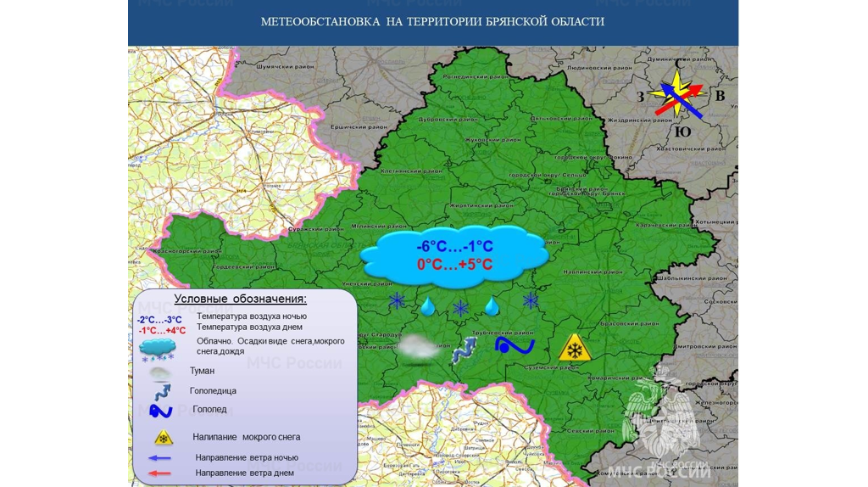The height and width of the screenshot is (487, 868).
Task: Click the 'Мглинский район' map label
Action: click(379, 227)
